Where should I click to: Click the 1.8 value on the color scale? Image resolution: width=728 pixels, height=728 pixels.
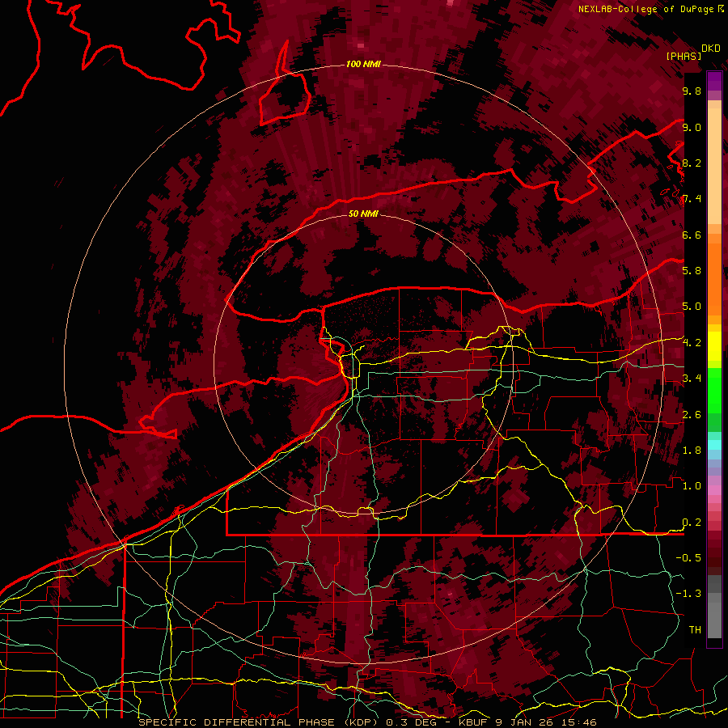click(x=692, y=451)
